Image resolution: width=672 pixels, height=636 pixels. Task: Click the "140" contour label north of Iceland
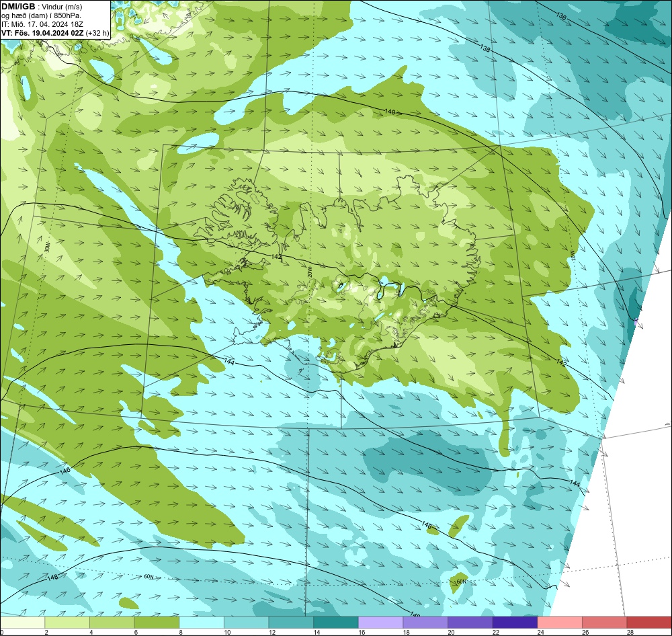(x=390, y=112)
